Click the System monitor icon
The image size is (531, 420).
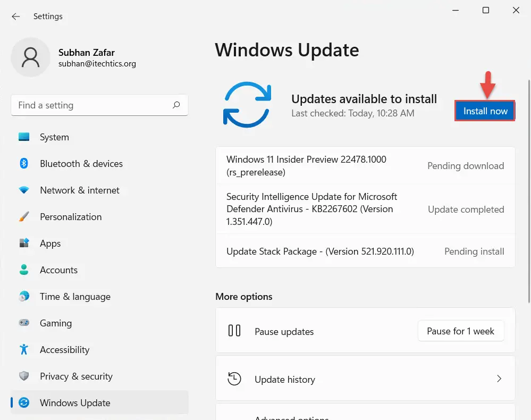coord(24,137)
